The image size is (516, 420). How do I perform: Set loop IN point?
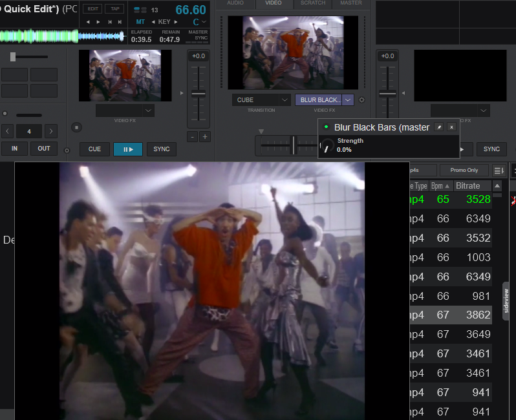(14, 149)
